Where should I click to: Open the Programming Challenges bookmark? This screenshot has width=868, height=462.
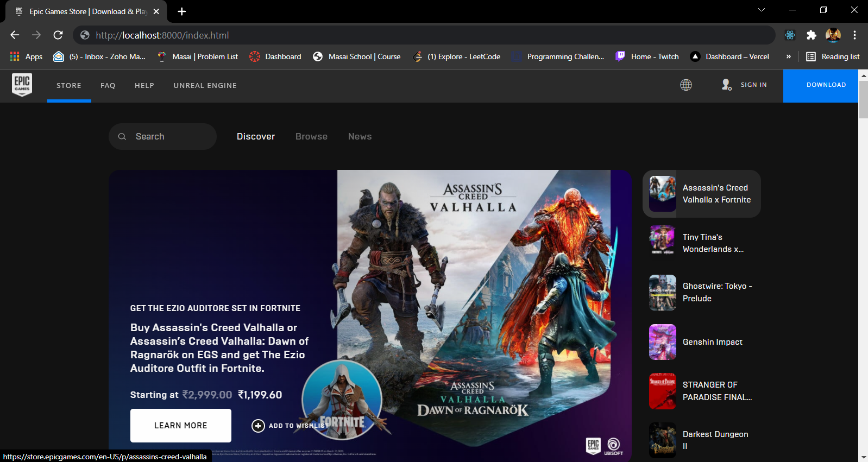tap(558, 56)
